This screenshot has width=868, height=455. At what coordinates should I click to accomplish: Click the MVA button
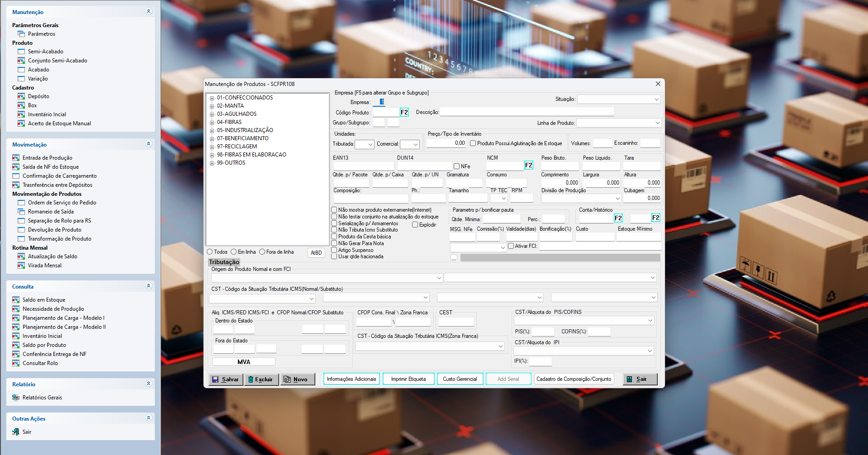point(244,362)
